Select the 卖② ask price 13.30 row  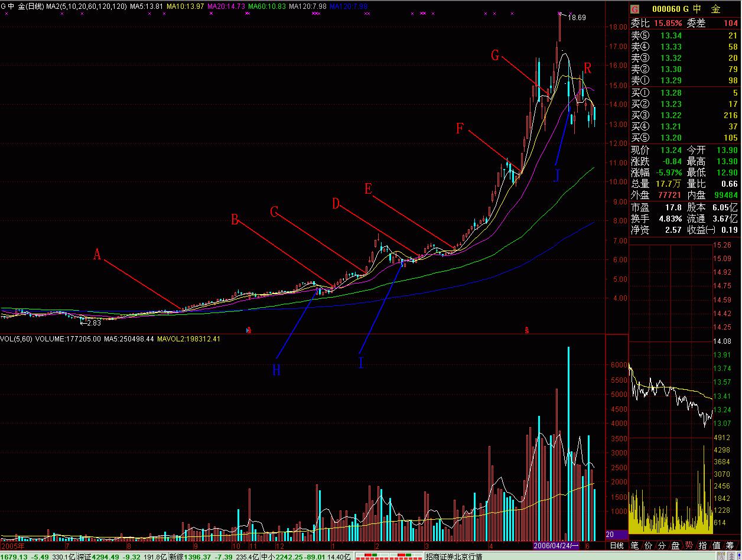click(x=685, y=69)
